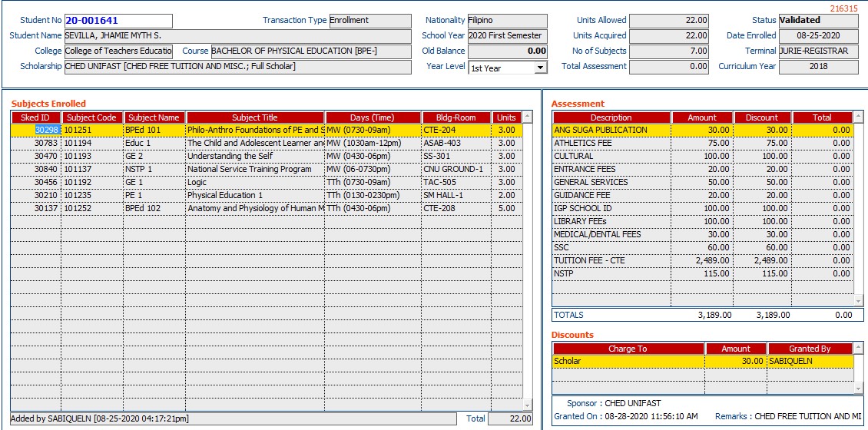Click the Student Name field

(x=237, y=36)
